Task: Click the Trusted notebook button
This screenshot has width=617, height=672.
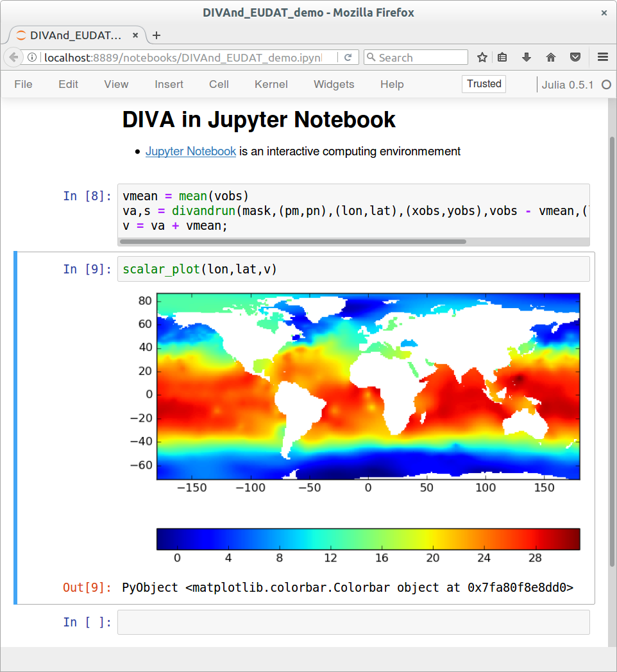Action: tap(484, 84)
